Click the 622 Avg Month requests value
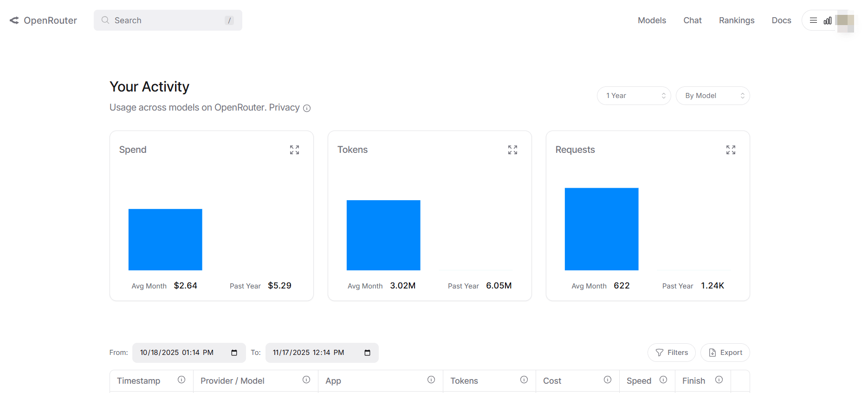 click(622, 286)
